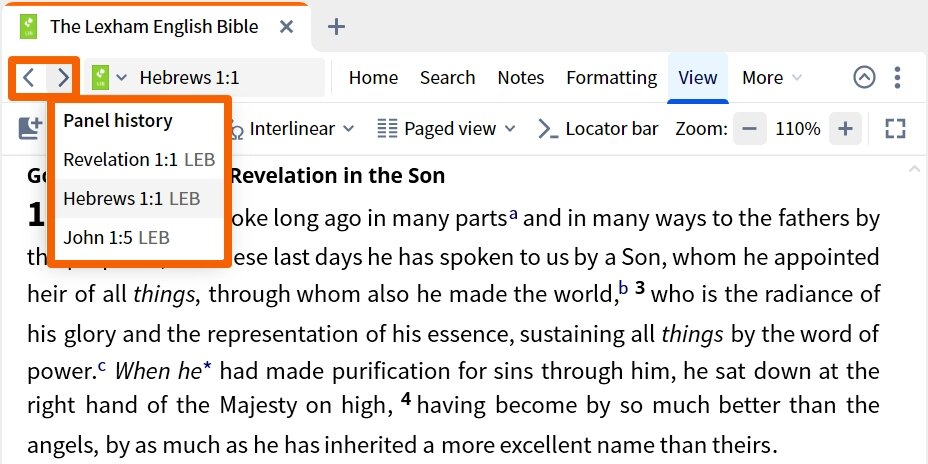The image size is (928, 464).
Task: Collapse the toolbar with the circled up arrow
Action: (x=864, y=78)
